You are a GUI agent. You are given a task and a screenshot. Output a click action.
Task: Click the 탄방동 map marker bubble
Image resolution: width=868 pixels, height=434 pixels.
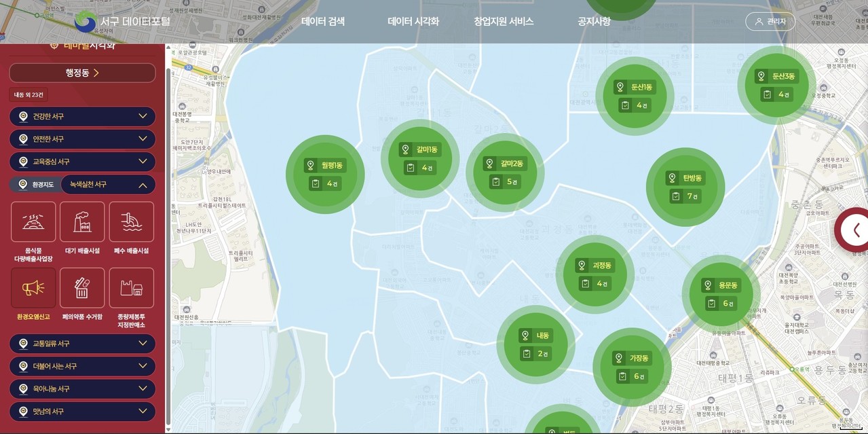(685, 187)
